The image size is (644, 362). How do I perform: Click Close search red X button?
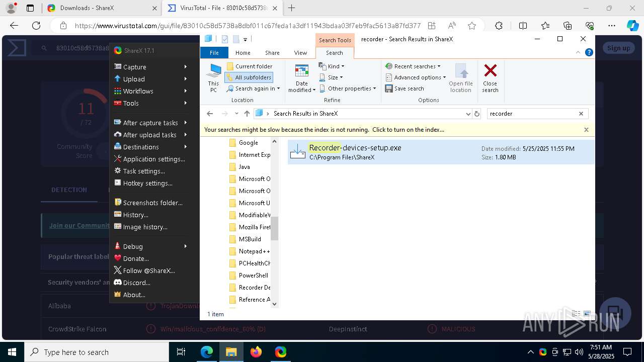click(x=490, y=78)
